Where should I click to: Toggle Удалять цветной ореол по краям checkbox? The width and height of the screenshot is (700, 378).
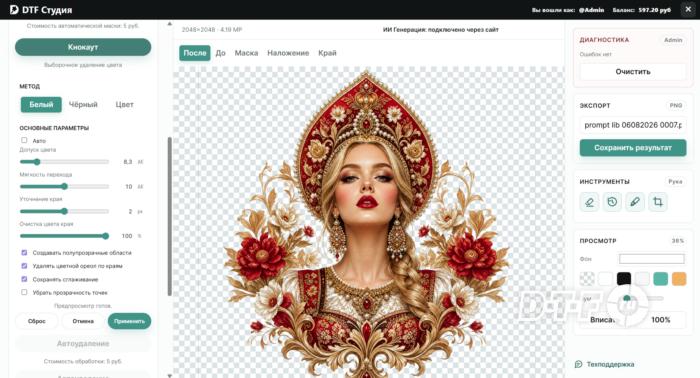click(24, 266)
